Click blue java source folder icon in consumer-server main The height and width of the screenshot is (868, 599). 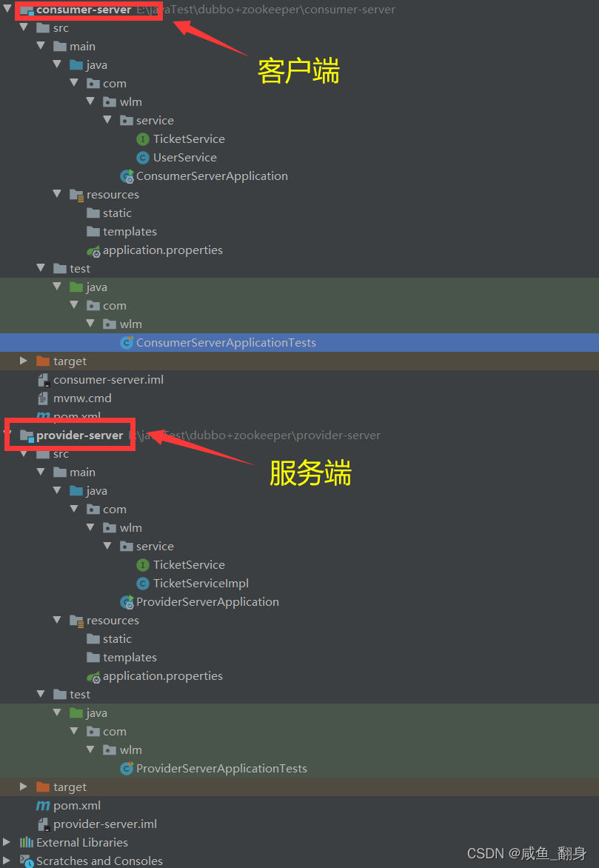76,64
